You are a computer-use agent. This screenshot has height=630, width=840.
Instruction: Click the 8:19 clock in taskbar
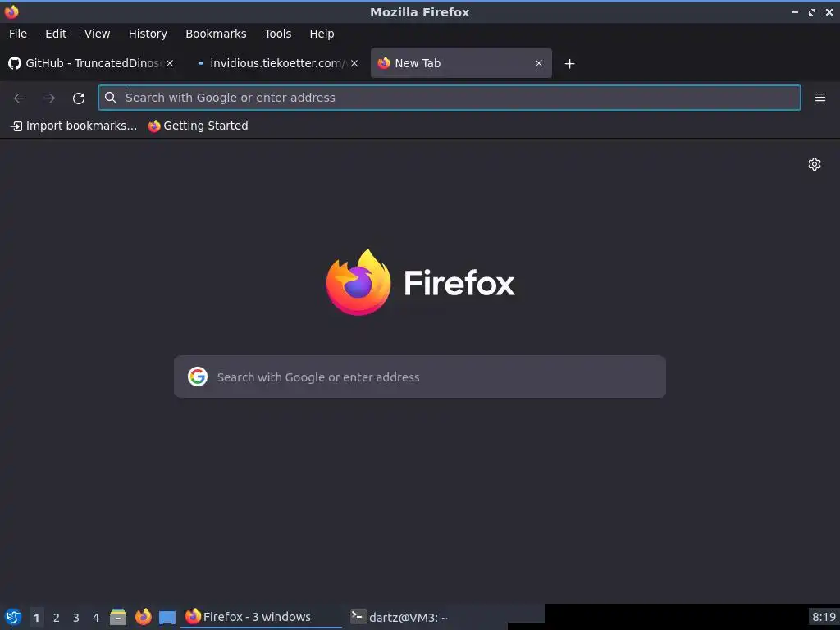click(x=824, y=617)
